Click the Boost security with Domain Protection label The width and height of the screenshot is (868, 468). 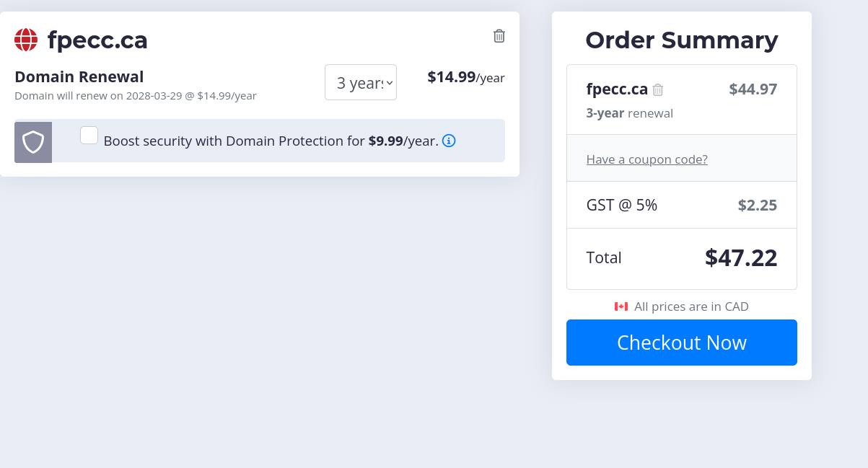coord(271,141)
